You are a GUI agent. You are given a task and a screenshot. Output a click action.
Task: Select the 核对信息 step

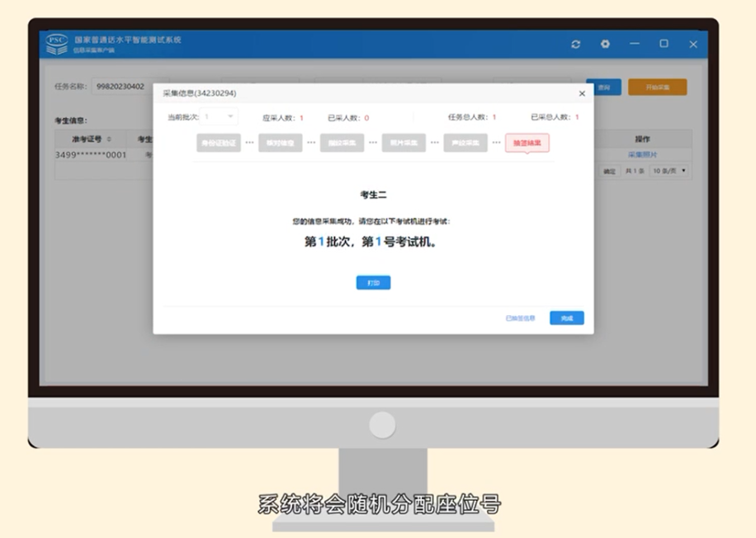[280, 143]
